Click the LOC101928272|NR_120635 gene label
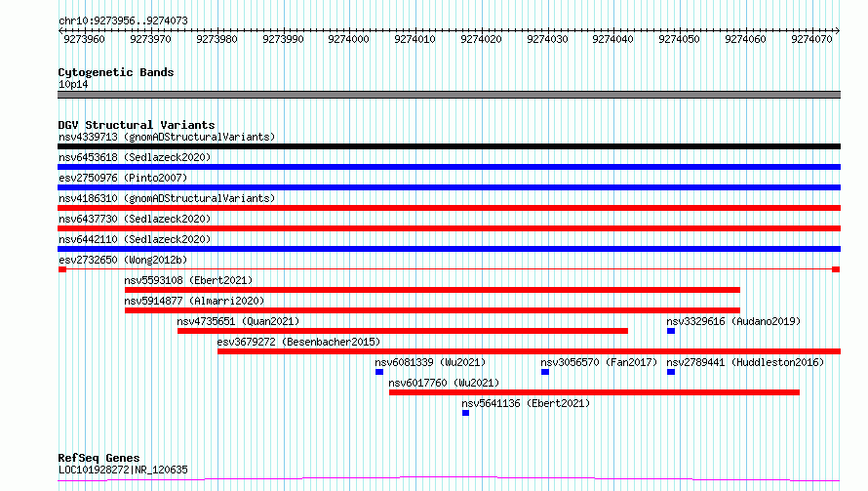This screenshot has width=868, height=491. (123, 470)
